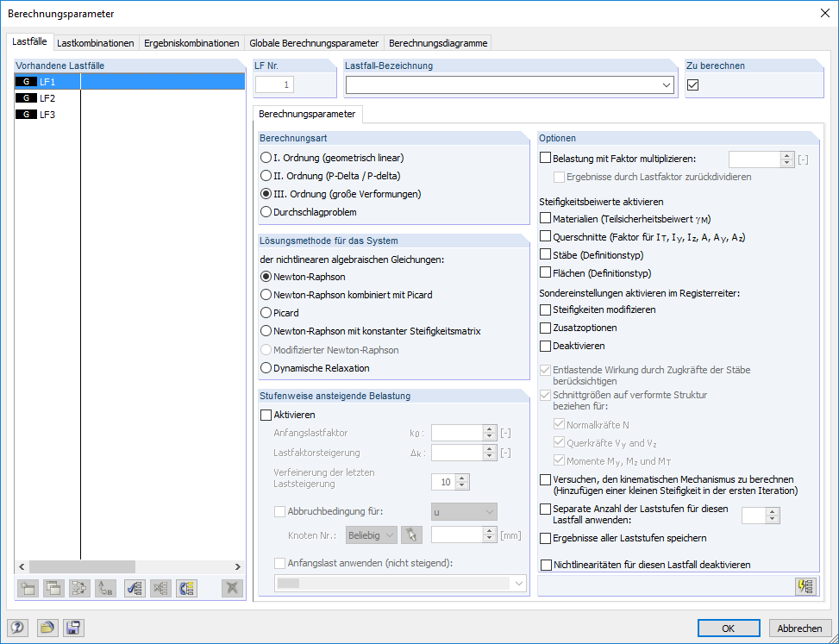Choose I. Ordnung geometrisch linear calculation
This screenshot has height=644, width=839.
click(x=266, y=158)
